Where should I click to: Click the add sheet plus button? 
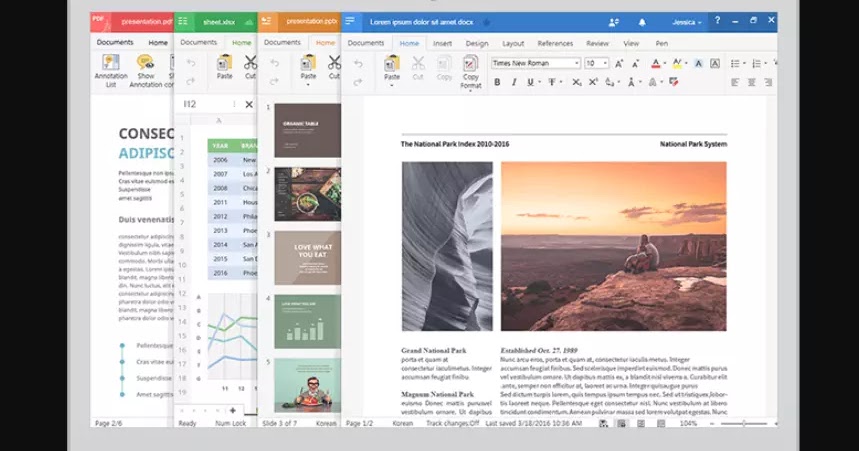point(232,410)
